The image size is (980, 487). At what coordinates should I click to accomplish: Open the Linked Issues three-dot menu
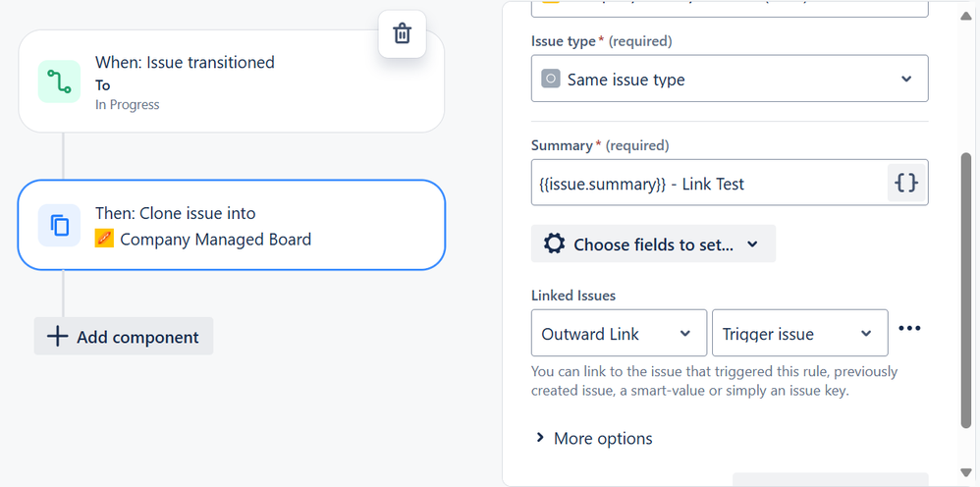click(x=910, y=330)
